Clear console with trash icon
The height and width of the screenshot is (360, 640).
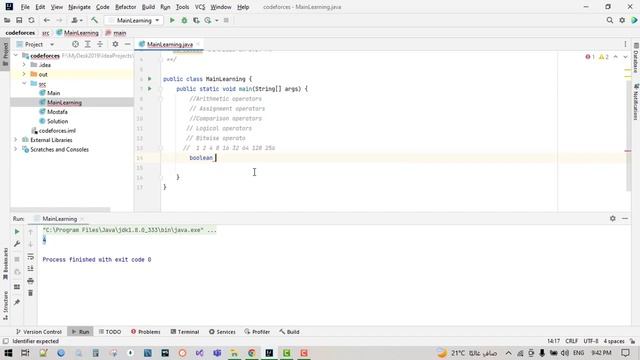tap(31, 293)
